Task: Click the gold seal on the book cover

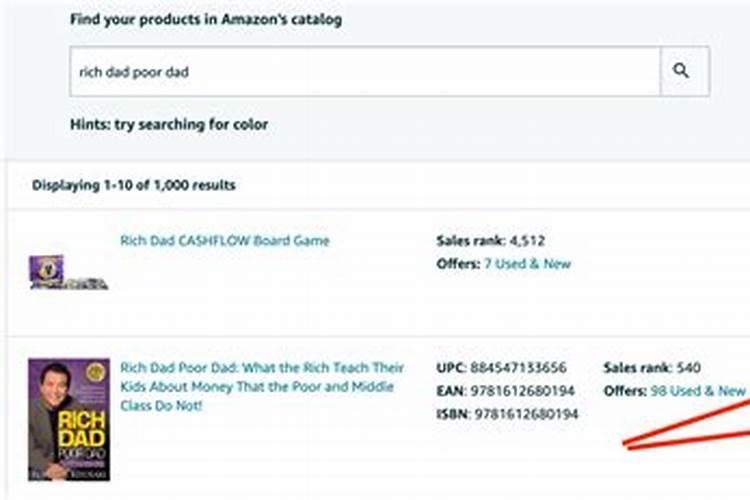Action: pyautogui.click(x=95, y=372)
